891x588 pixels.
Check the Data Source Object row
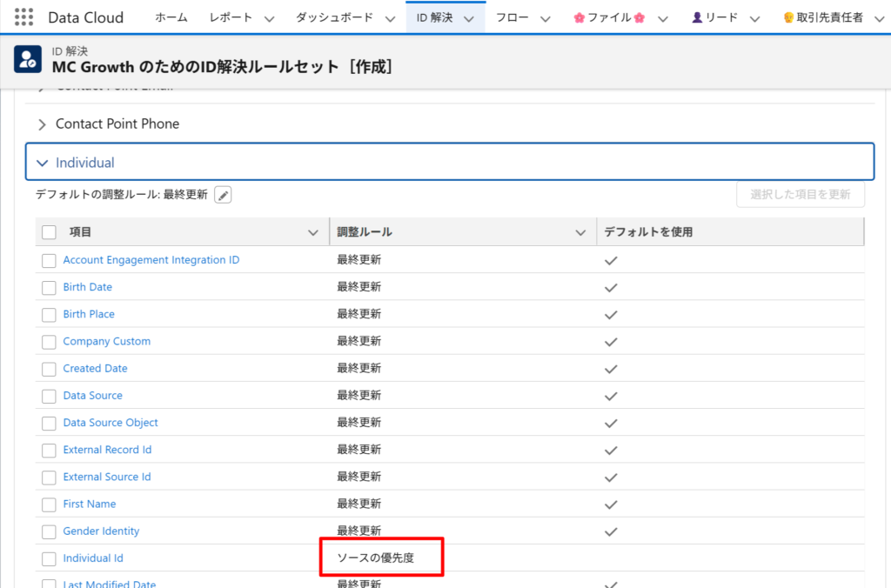click(x=49, y=424)
